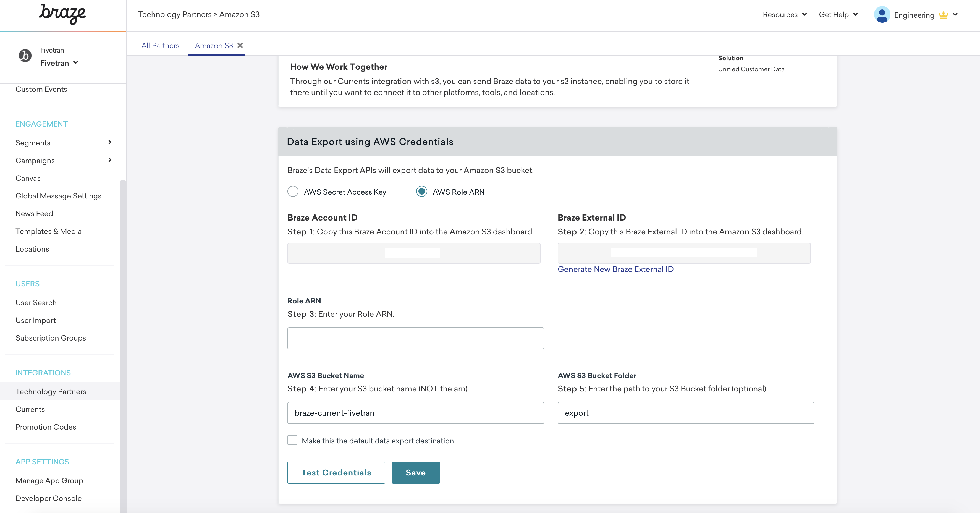The image size is (980, 513).
Task: Check default data export destination box
Action: [292, 440]
